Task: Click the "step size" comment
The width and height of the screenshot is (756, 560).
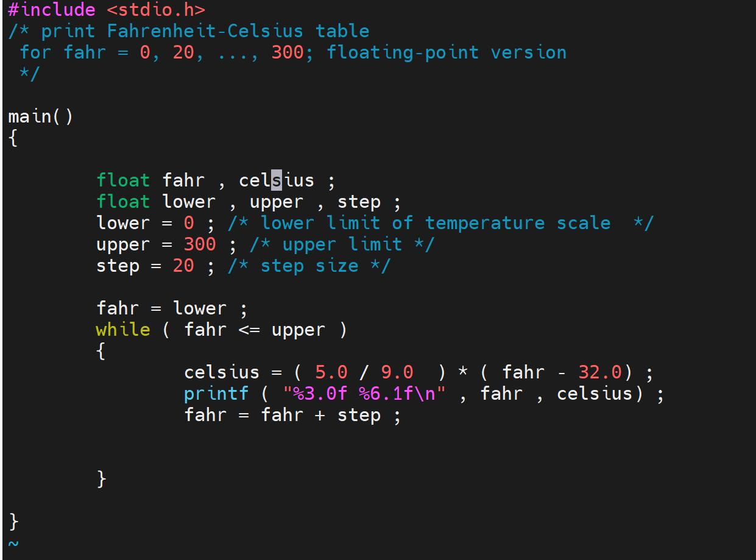Action: click(x=309, y=266)
